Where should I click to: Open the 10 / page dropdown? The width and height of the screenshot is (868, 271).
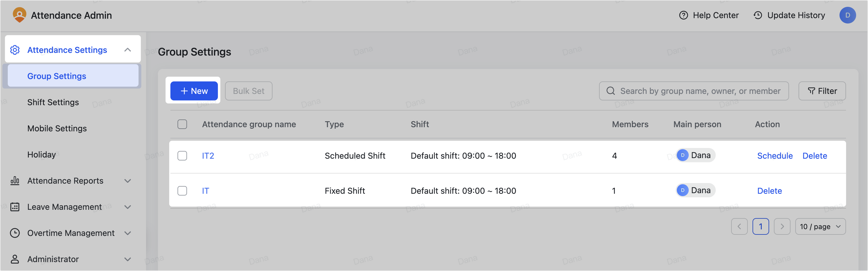pyautogui.click(x=820, y=226)
